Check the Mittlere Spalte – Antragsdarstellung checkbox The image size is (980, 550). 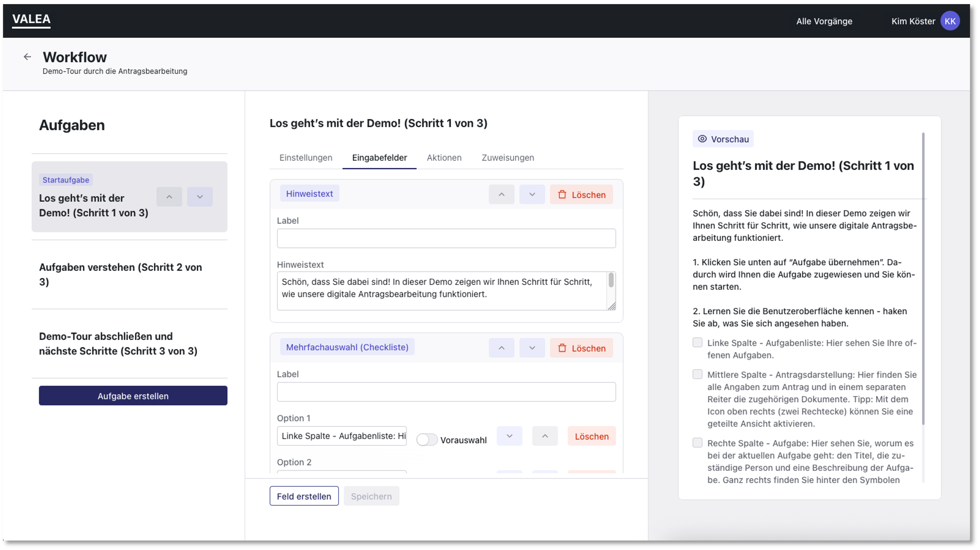click(x=697, y=374)
